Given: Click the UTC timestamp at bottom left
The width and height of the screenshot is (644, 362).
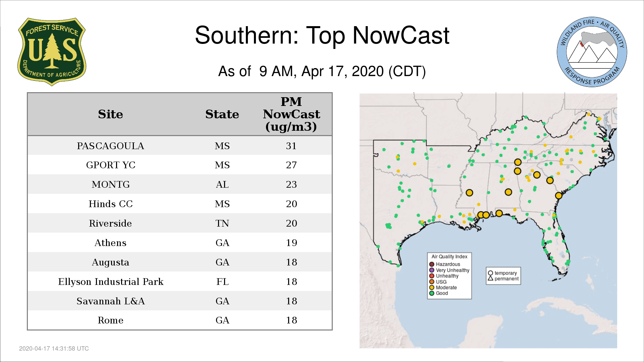Looking at the screenshot, I should pyautogui.click(x=54, y=349).
